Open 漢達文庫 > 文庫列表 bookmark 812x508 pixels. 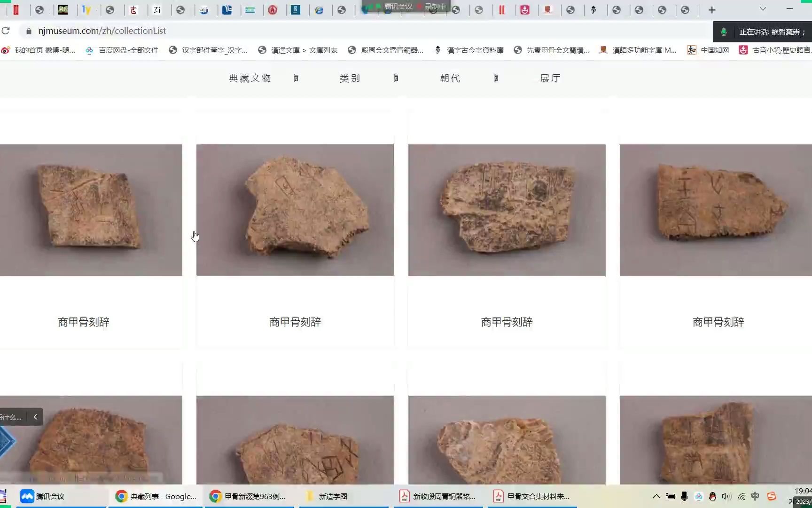pyautogui.click(x=297, y=50)
